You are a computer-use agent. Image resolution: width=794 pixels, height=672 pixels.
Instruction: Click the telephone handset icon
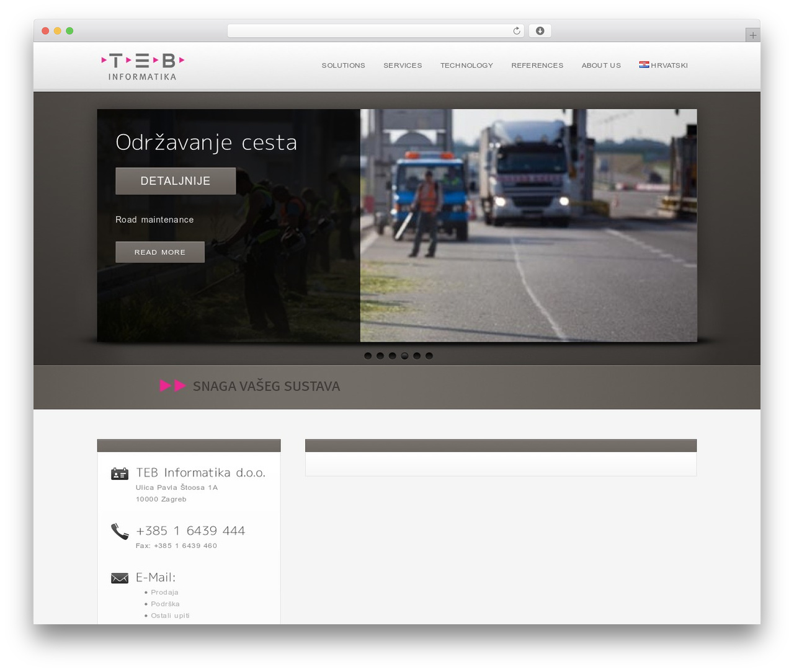(120, 531)
